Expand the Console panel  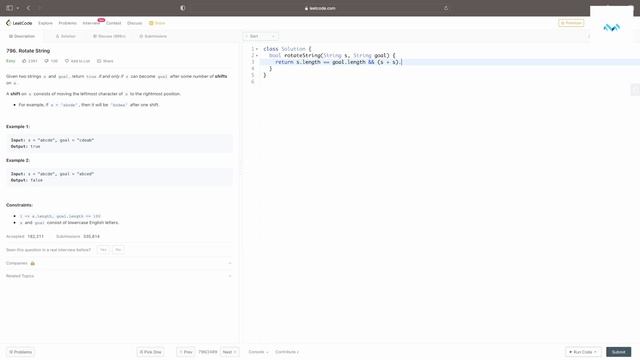(258, 352)
